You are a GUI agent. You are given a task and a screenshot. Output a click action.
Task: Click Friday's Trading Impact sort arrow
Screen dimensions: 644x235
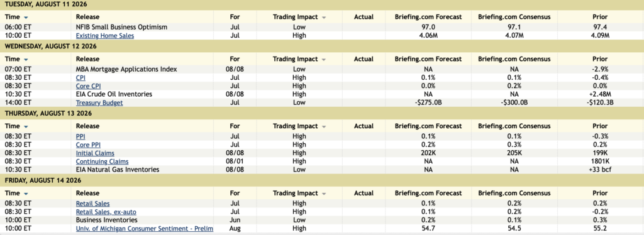point(324,194)
